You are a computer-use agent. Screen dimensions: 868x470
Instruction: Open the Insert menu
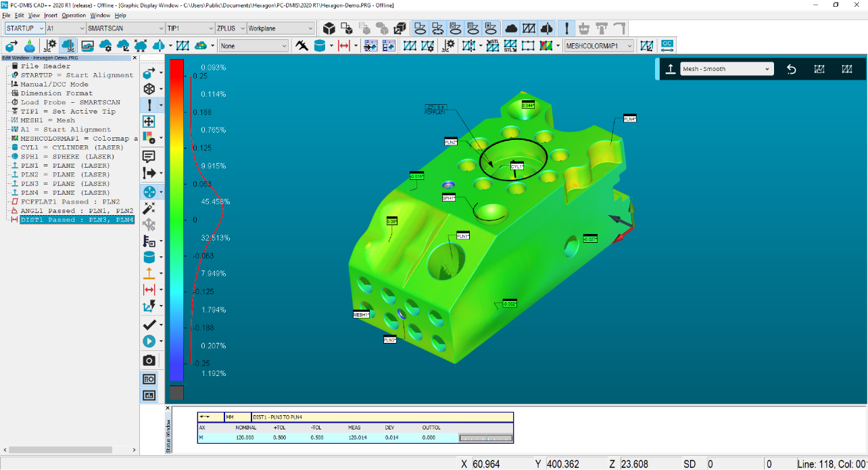pos(51,15)
